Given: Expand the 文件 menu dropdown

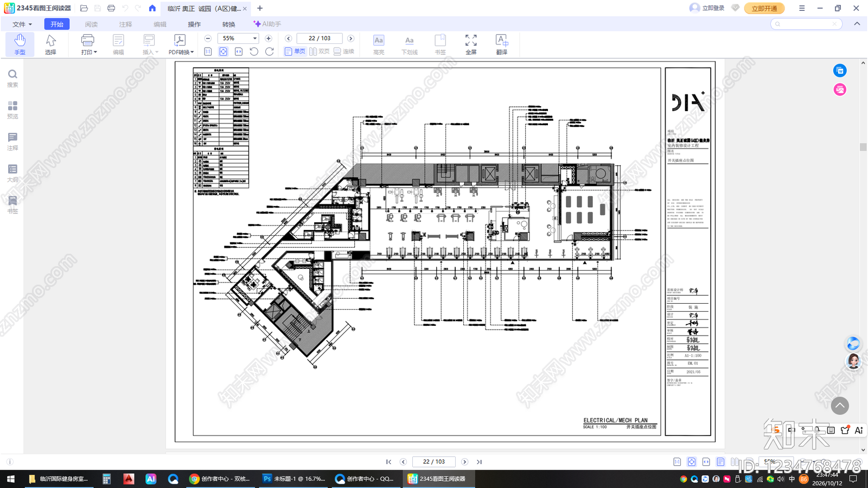Looking at the screenshot, I should (22, 24).
